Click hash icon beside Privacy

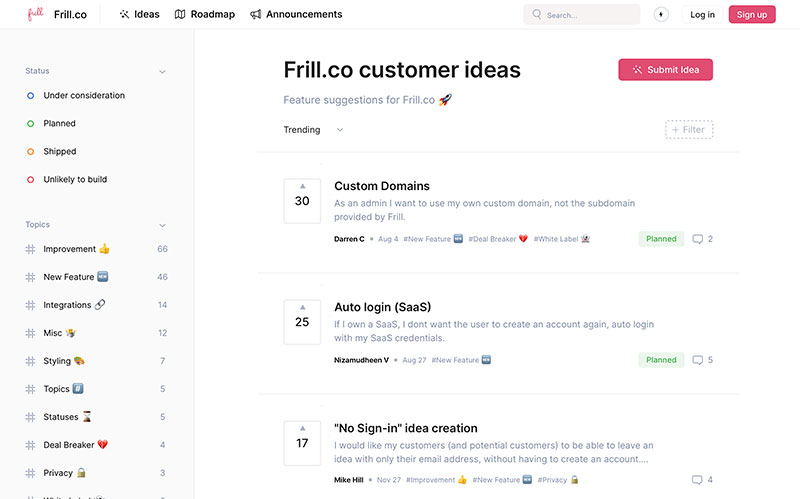click(x=30, y=473)
